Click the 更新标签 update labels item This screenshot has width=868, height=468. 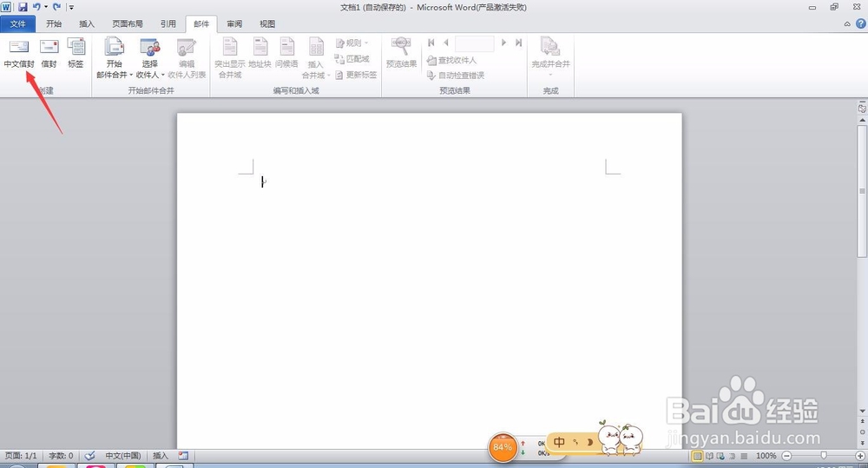pos(355,75)
